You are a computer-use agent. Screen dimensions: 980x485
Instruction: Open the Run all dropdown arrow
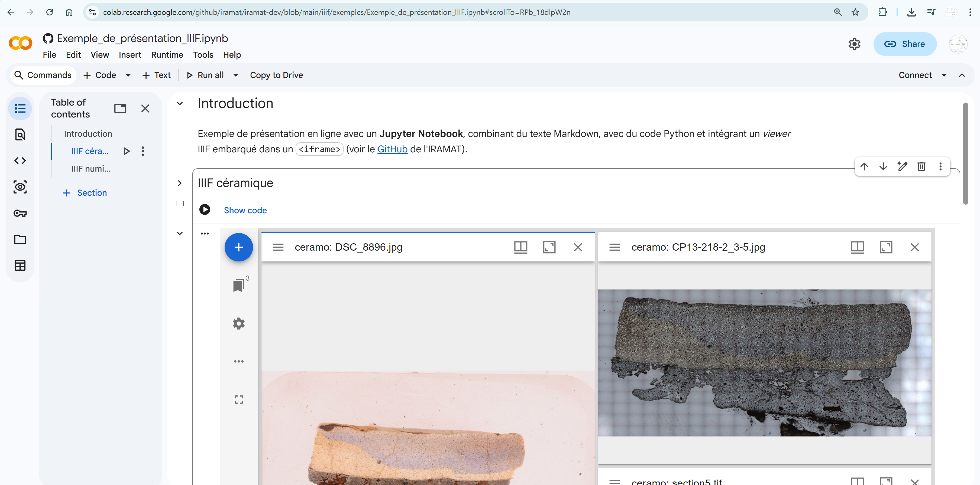click(235, 75)
